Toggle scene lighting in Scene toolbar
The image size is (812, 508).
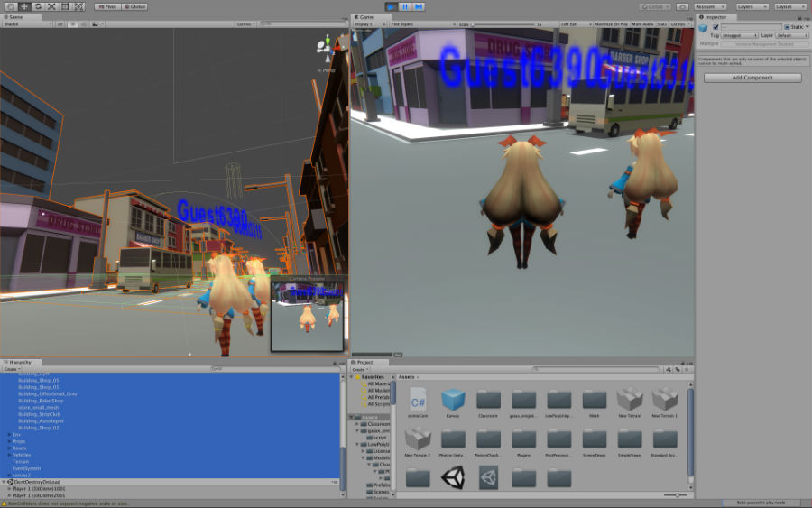pos(72,24)
